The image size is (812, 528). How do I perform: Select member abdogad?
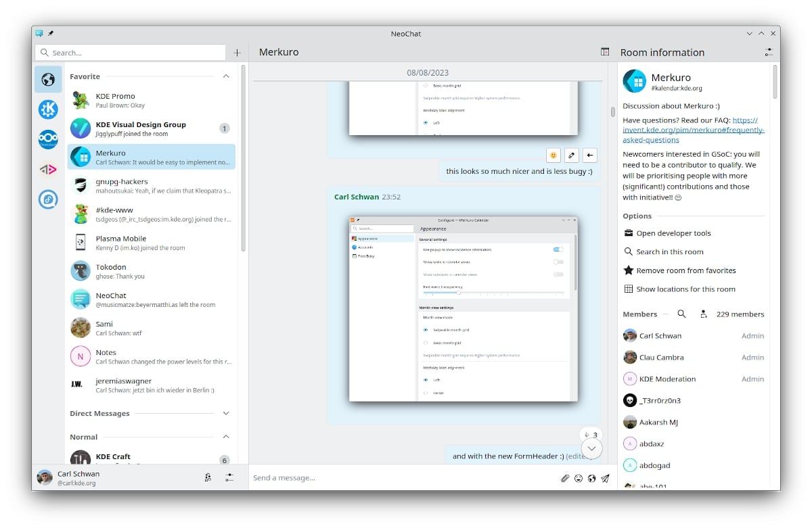pyautogui.click(x=694, y=466)
